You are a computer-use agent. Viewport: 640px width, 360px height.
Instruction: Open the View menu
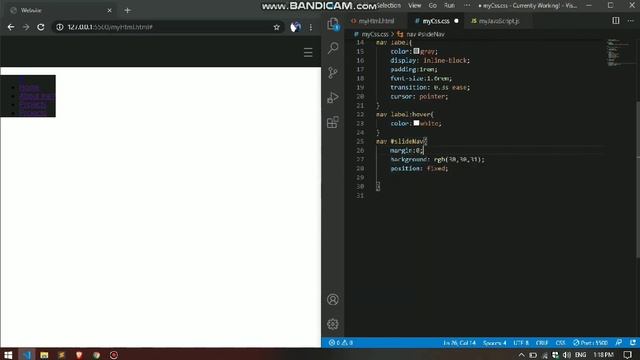tap(414, 5)
